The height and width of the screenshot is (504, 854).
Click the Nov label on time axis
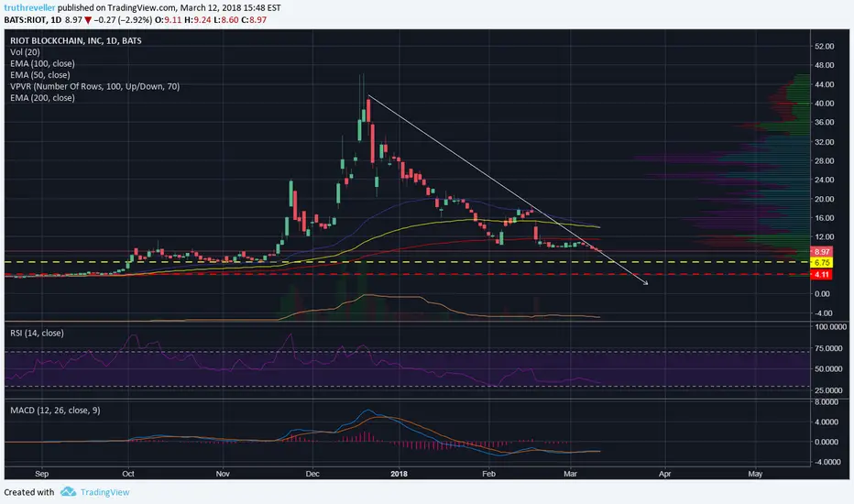tap(223, 474)
